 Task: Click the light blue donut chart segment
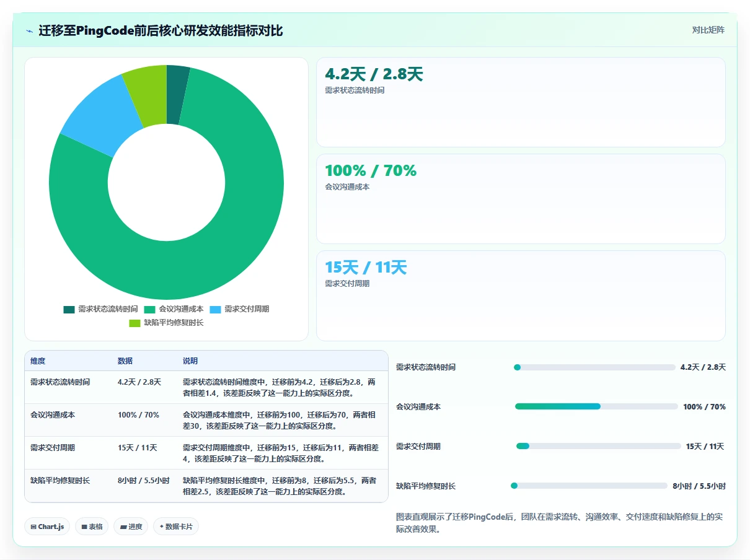(x=102, y=115)
